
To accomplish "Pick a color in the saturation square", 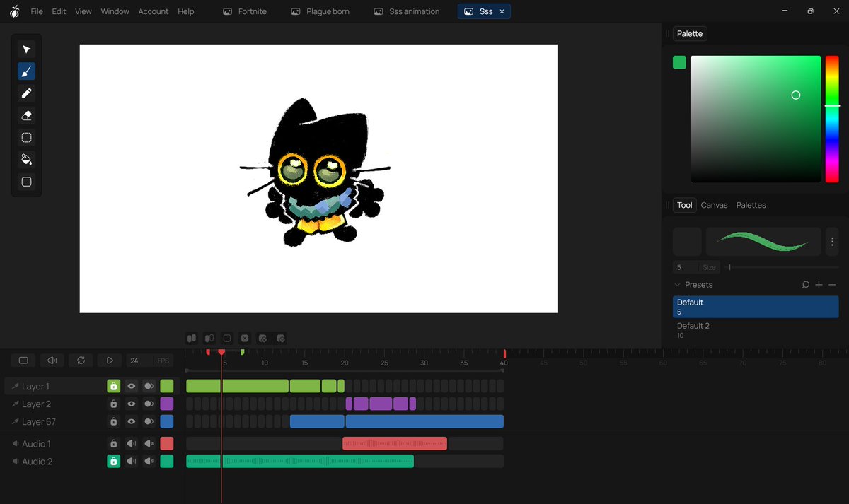I will coord(756,119).
